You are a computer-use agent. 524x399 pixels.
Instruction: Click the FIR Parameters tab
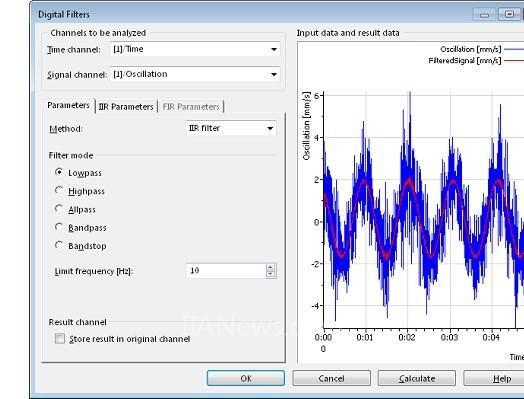tap(190, 107)
